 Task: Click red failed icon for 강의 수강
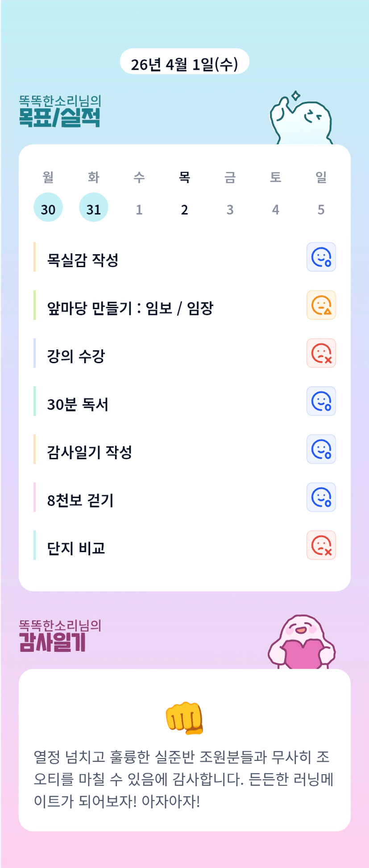coord(321,353)
